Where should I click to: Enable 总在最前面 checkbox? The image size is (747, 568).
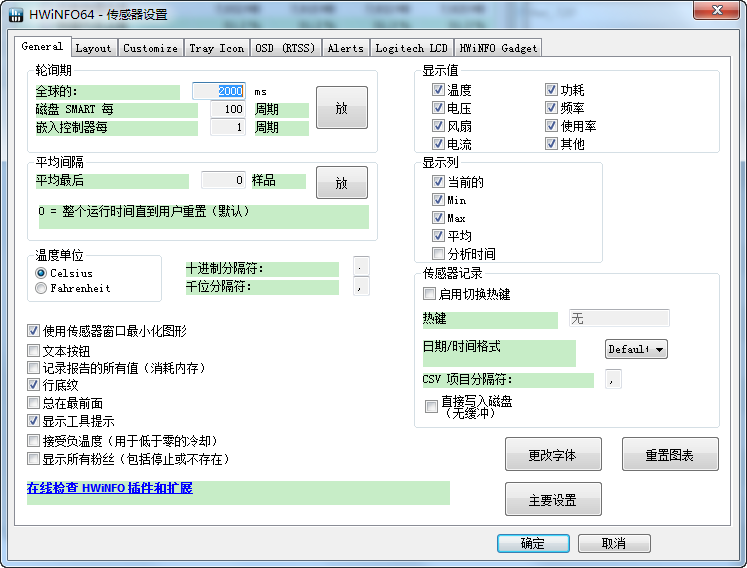(x=33, y=403)
